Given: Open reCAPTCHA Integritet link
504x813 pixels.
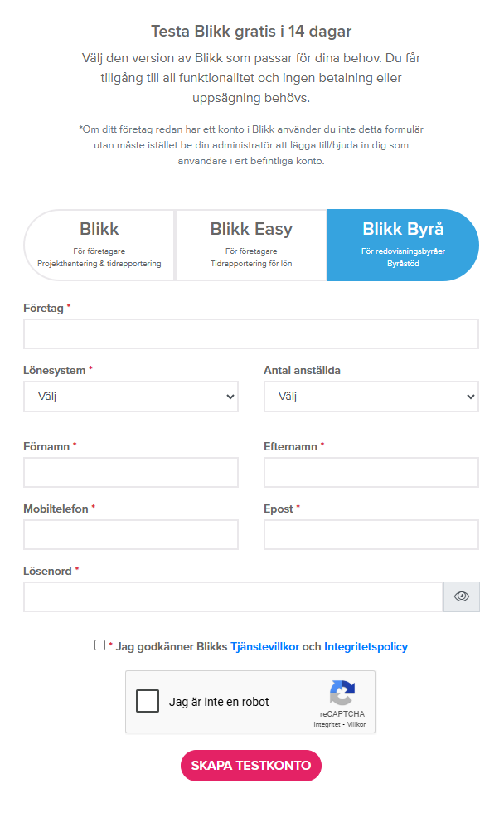Looking at the screenshot, I should coord(327,724).
